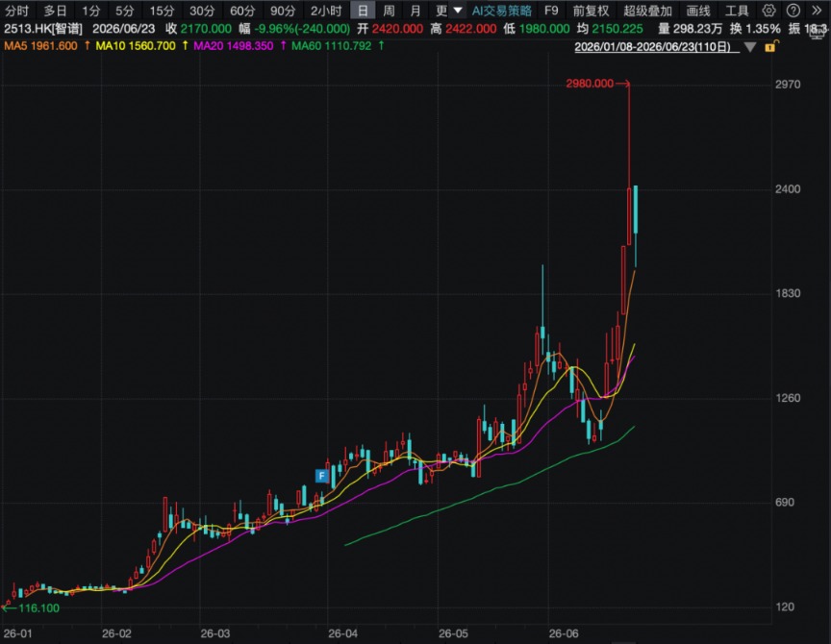
Task: Select the 日 daily chart tab
Action: click(x=363, y=11)
